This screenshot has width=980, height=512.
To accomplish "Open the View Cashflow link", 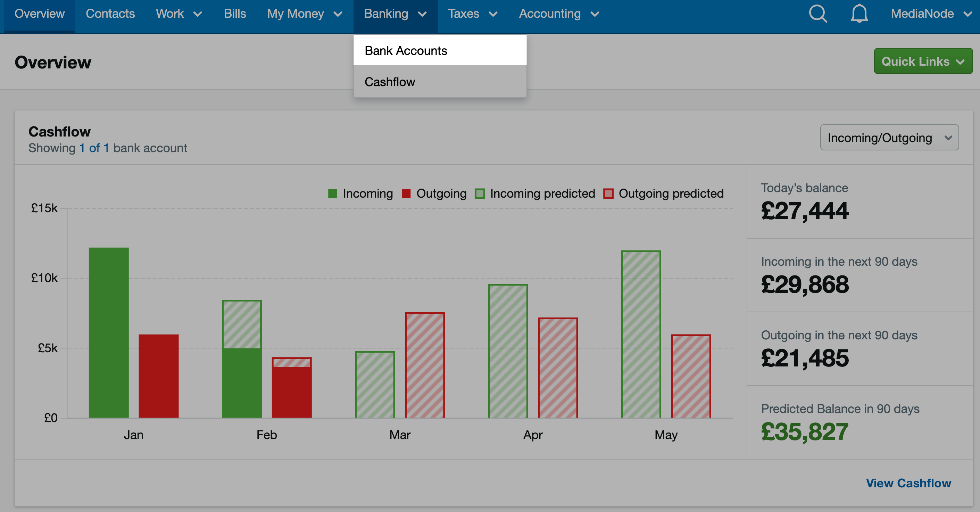I will [x=908, y=483].
